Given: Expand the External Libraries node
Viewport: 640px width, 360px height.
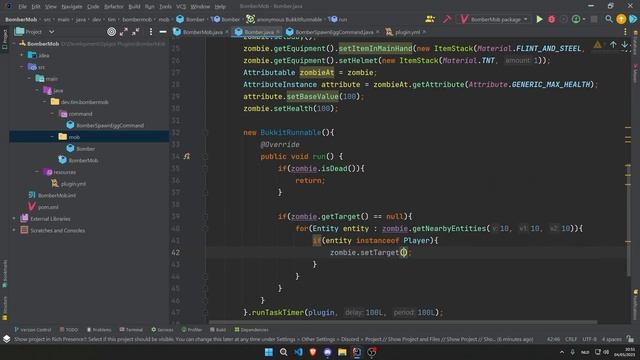Looking at the screenshot, I should (14, 218).
